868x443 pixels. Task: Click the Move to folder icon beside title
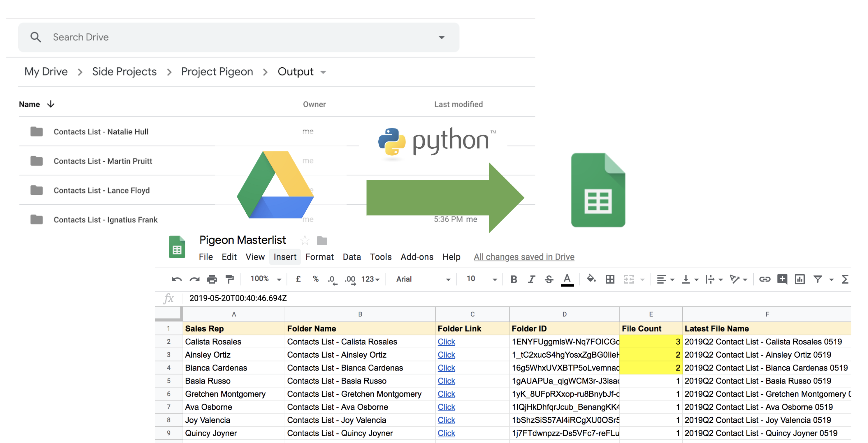pyautogui.click(x=322, y=240)
